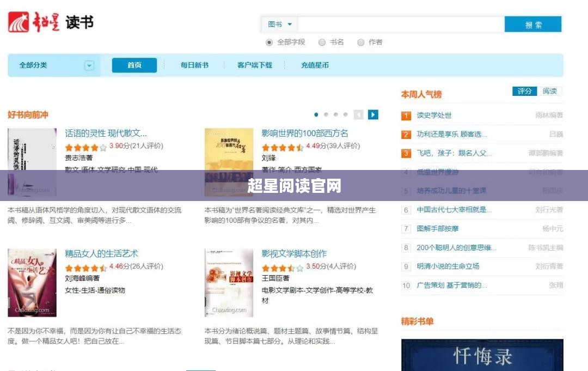This screenshot has width=588, height=371.
Task: Click ranking author 雨林编著
Action: click(x=549, y=115)
